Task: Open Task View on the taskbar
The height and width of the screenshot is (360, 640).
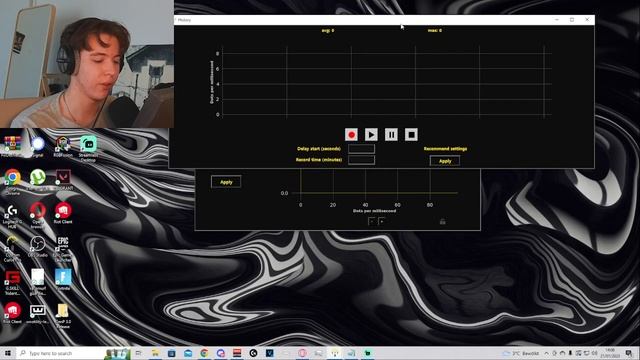Action: (138, 353)
